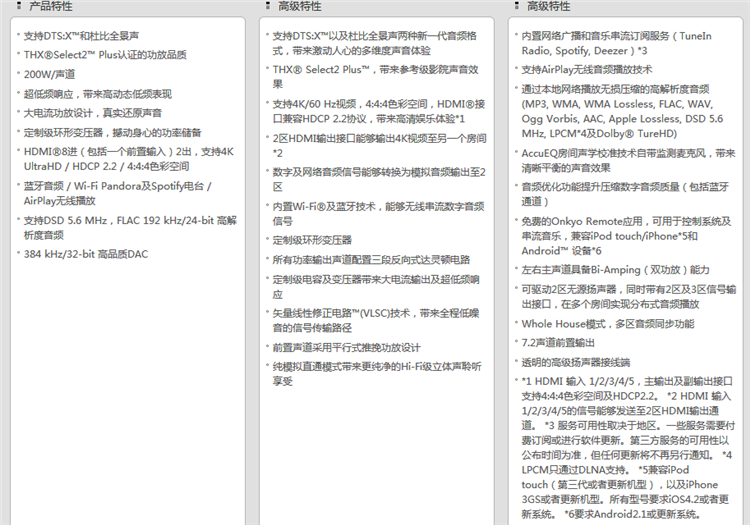Screen dimensions: 750x525
Task: Click 音频优化功能提升压缩数字音频质量 item
Action: [x=625, y=194]
